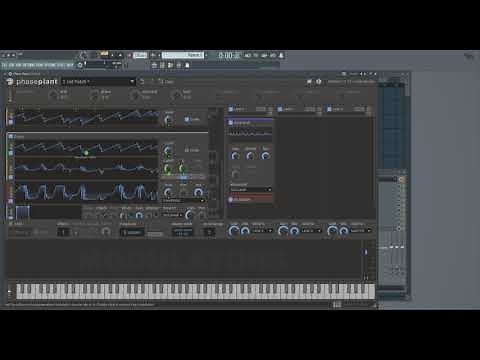Toggle the purple effect module's enable square
This screenshot has height=360, width=480.
pyautogui.click(x=230, y=123)
